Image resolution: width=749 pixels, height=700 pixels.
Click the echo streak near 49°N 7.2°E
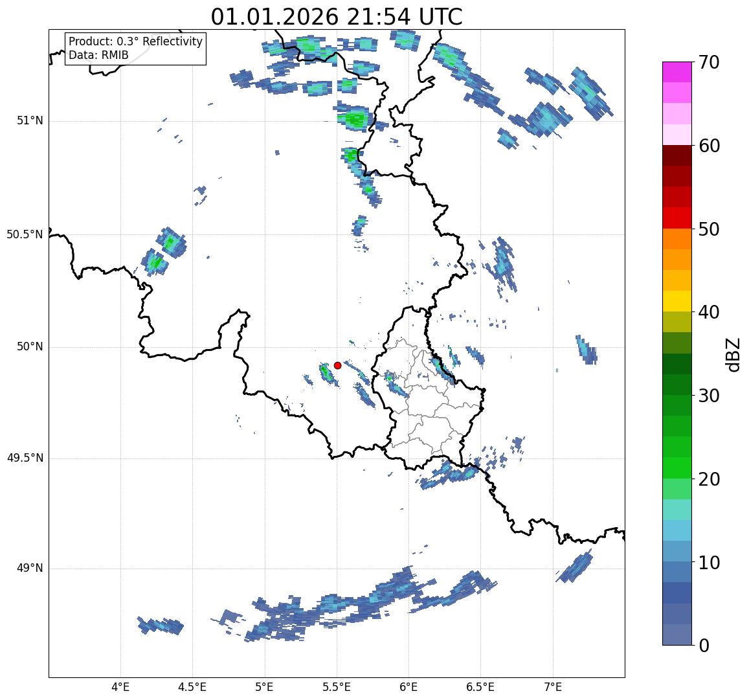pos(575,566)
